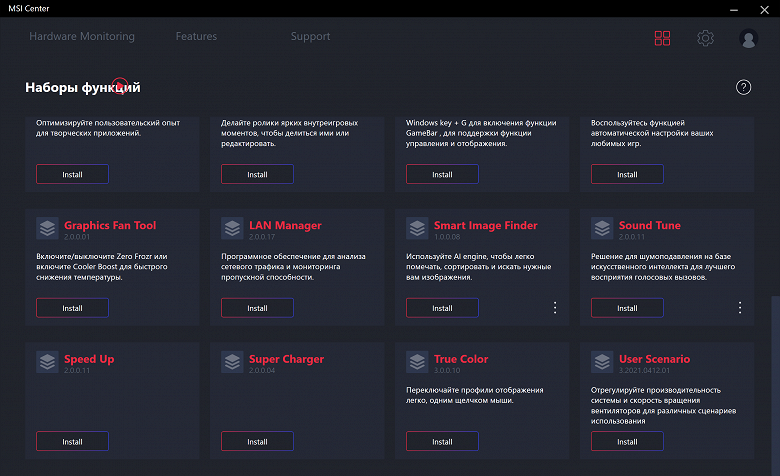Open the user profile avatar

pos(748,38)
